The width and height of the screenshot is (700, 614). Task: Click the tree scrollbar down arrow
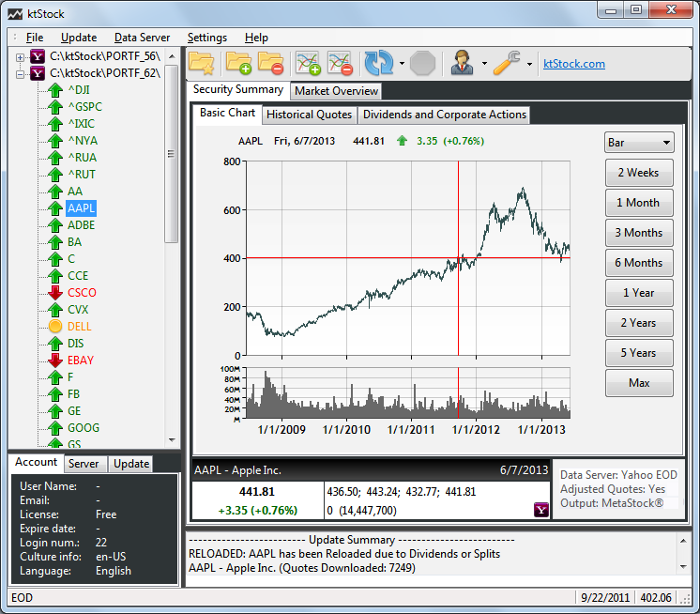click(172, 440)
